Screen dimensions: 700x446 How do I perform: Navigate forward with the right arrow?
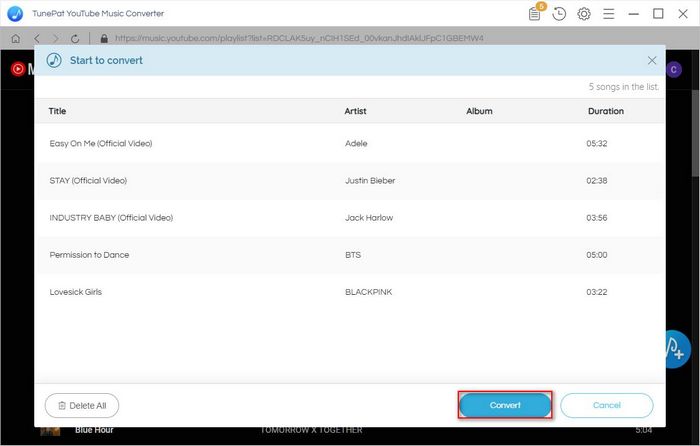point(55,39)
